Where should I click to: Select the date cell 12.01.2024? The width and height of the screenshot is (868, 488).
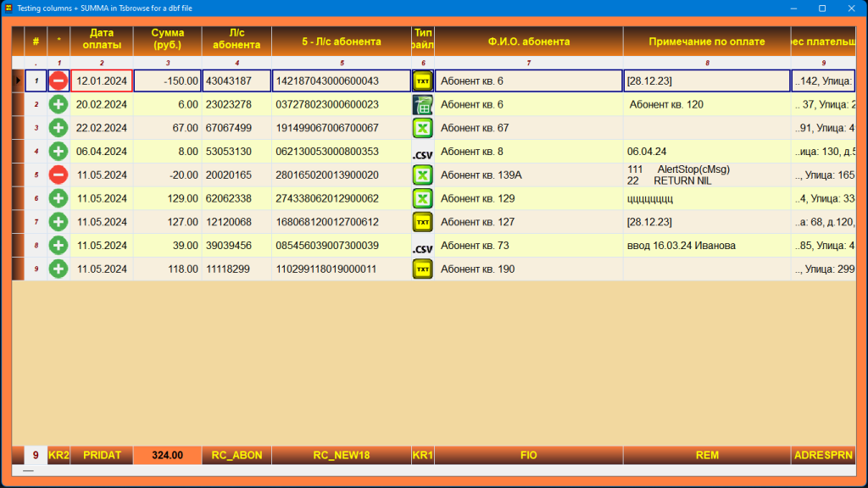[x=102, y=80]
